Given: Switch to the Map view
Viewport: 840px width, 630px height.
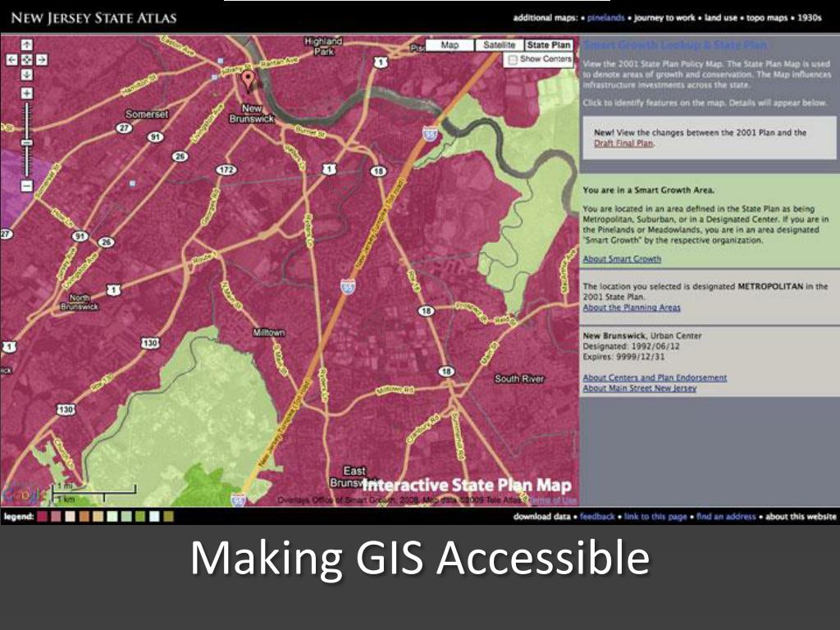Looking at the screenshot, I should pyautogui.click(x=450, y=45).
